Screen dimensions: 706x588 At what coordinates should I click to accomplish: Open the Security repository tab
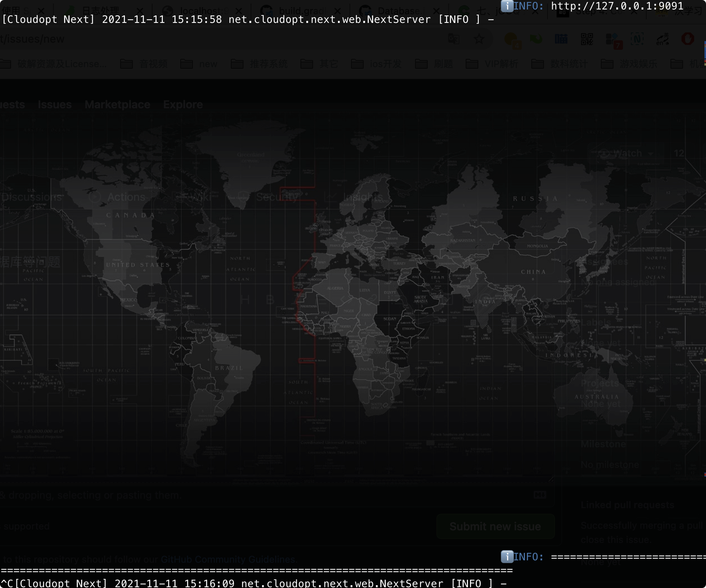pos(268,197)
